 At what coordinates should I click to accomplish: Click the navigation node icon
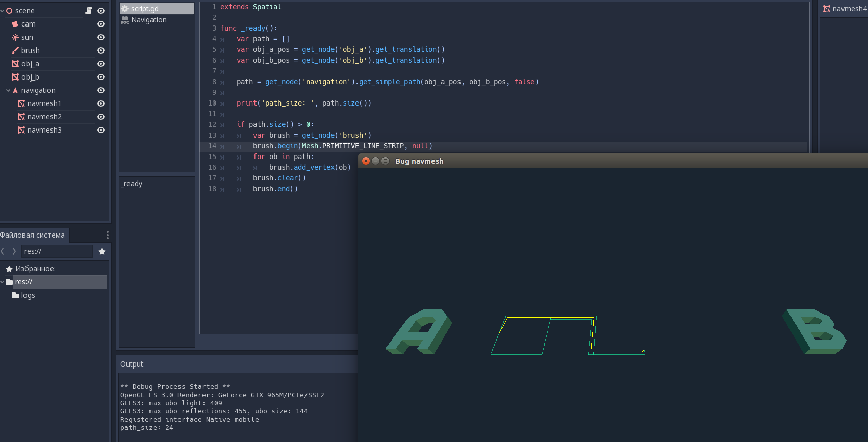pos(15,90)
